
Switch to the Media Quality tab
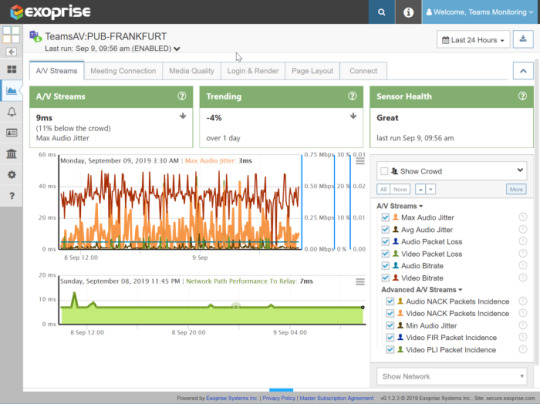point(191,71)
